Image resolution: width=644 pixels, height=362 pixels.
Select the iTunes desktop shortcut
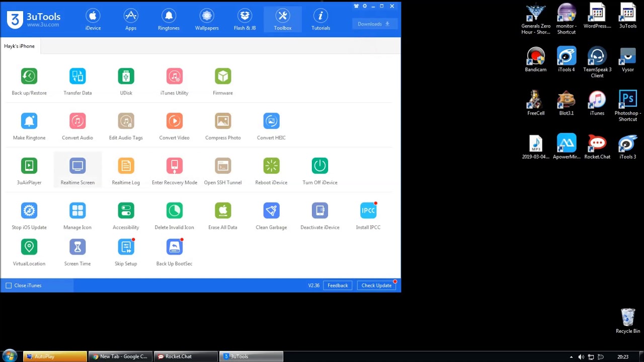tap(597, 104)
